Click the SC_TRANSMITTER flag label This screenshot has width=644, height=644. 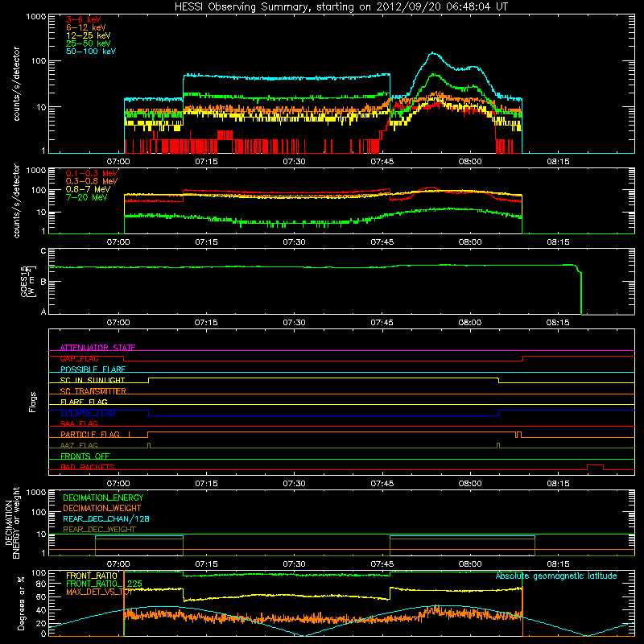(93, 391)
